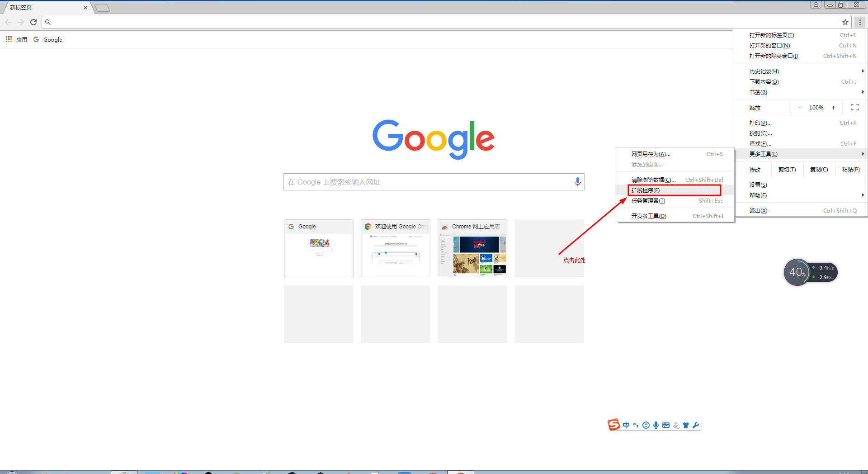The height and width of the screenshot is (474, 868).
Task: Select 查找(F)... in the Chrome menu
Action: click(x=800, y=144)
